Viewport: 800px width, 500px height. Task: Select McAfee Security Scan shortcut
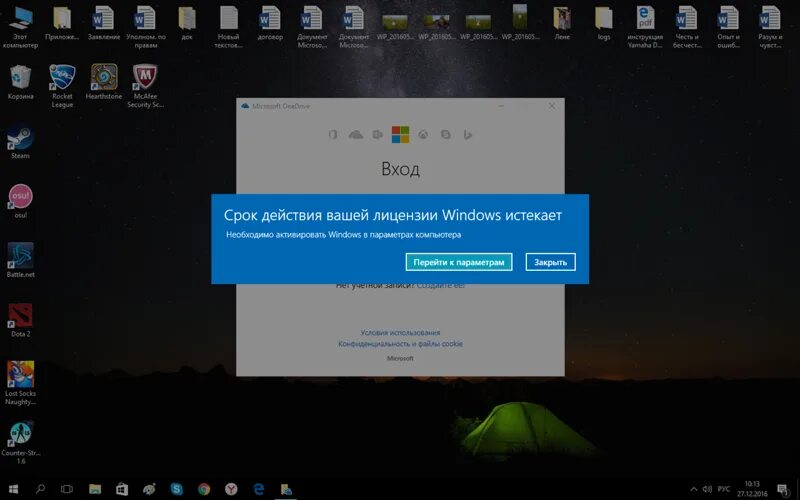145,86
